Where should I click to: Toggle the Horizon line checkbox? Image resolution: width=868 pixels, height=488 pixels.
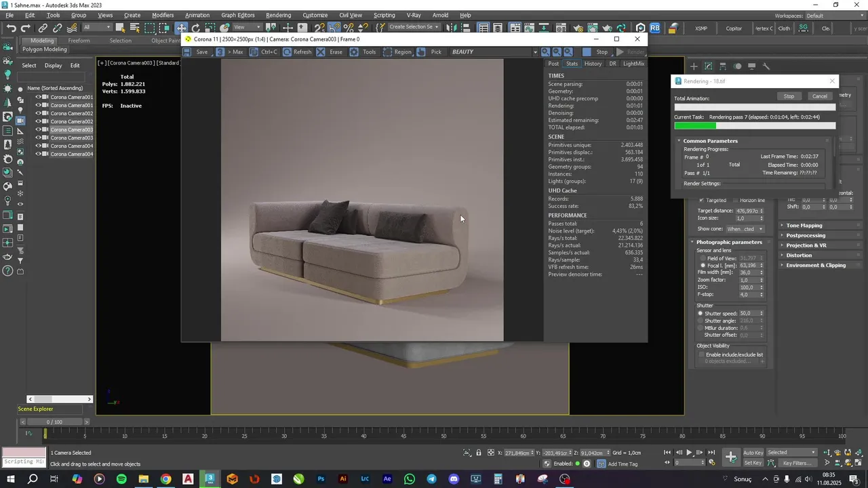734,201
